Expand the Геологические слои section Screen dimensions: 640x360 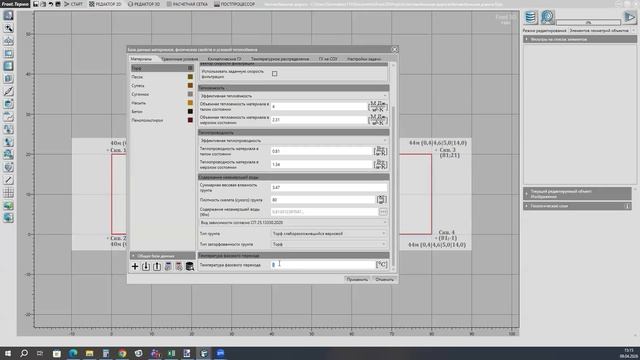577,206
